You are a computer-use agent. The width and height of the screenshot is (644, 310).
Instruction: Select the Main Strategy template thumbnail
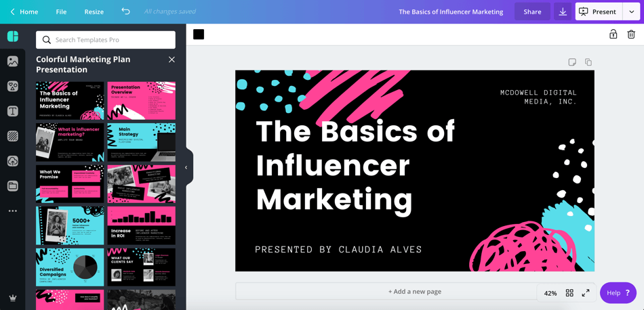coord(141,142)
